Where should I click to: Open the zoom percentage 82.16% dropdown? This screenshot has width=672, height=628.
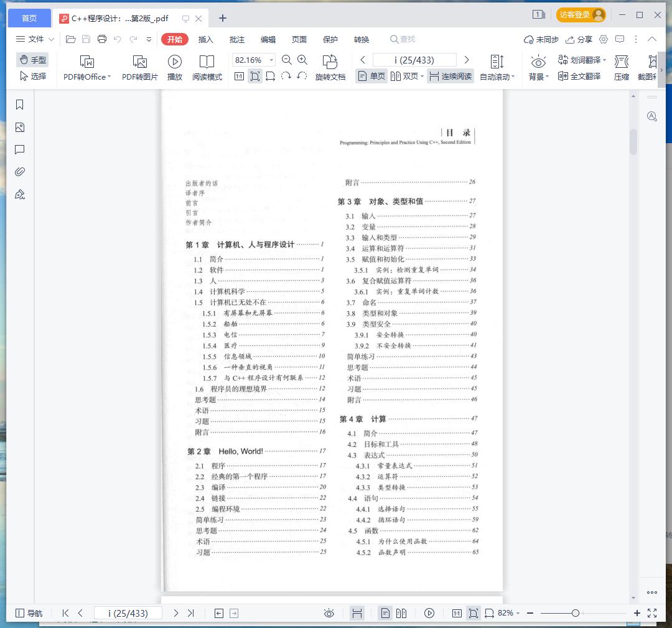(x=271, y=60)
